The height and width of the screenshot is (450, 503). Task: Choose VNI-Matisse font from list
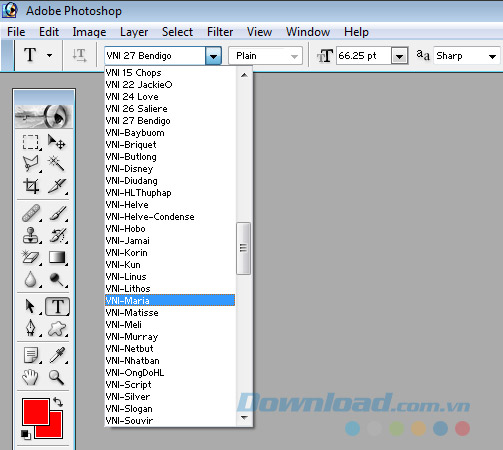coord(170,313)
